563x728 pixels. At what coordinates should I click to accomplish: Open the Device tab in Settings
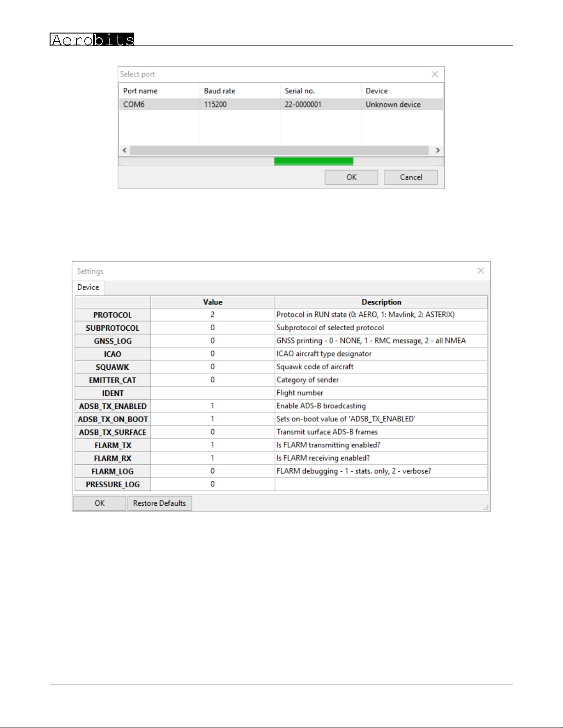88,288
